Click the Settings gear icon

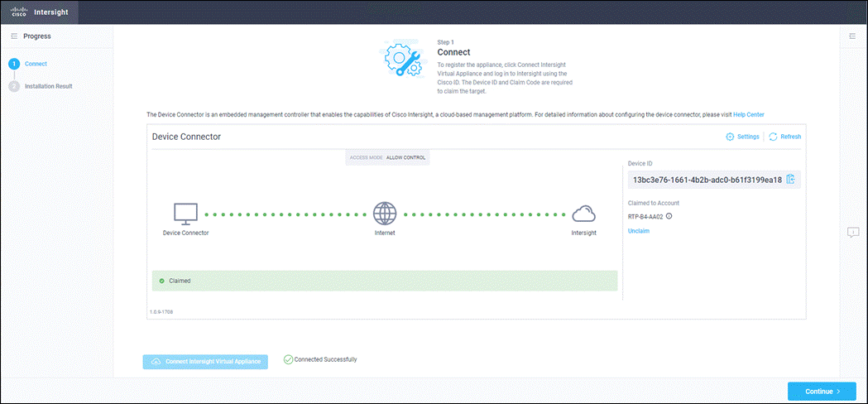pos(730,137)
